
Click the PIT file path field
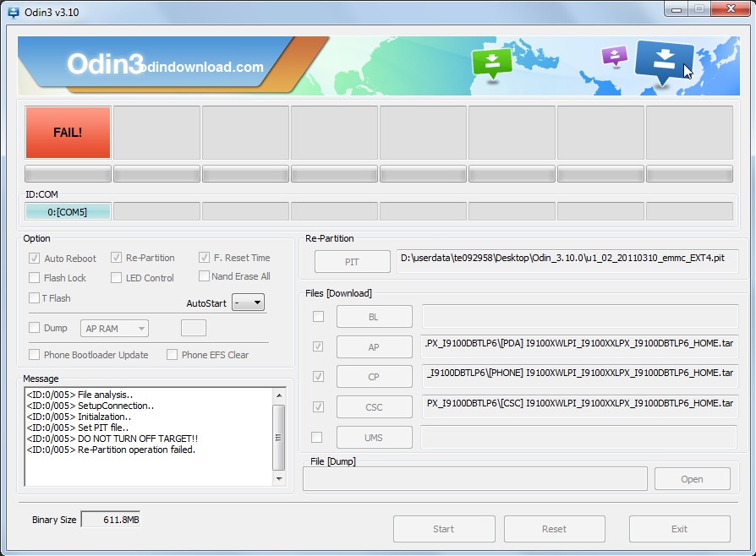click(x=567, y=261)
